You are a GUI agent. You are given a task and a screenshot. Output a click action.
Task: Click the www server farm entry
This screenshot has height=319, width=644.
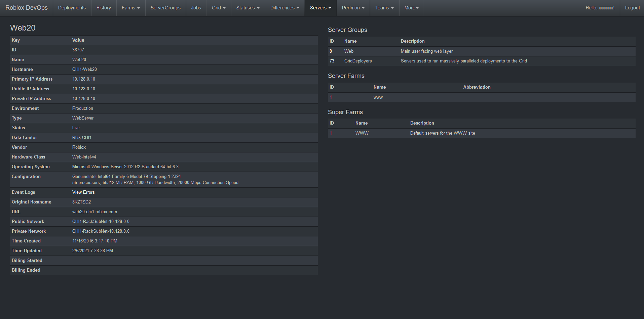click(378, 97)
